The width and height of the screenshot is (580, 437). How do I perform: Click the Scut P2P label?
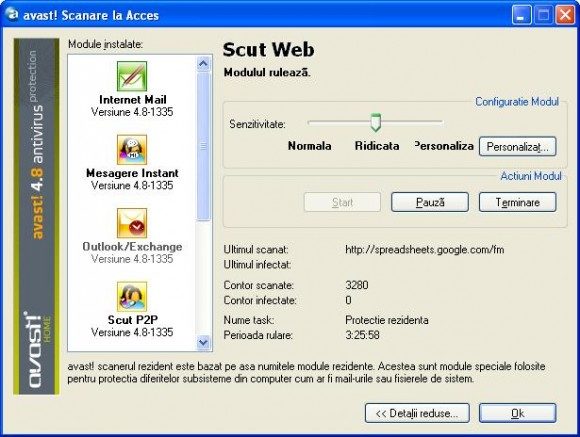132,320
